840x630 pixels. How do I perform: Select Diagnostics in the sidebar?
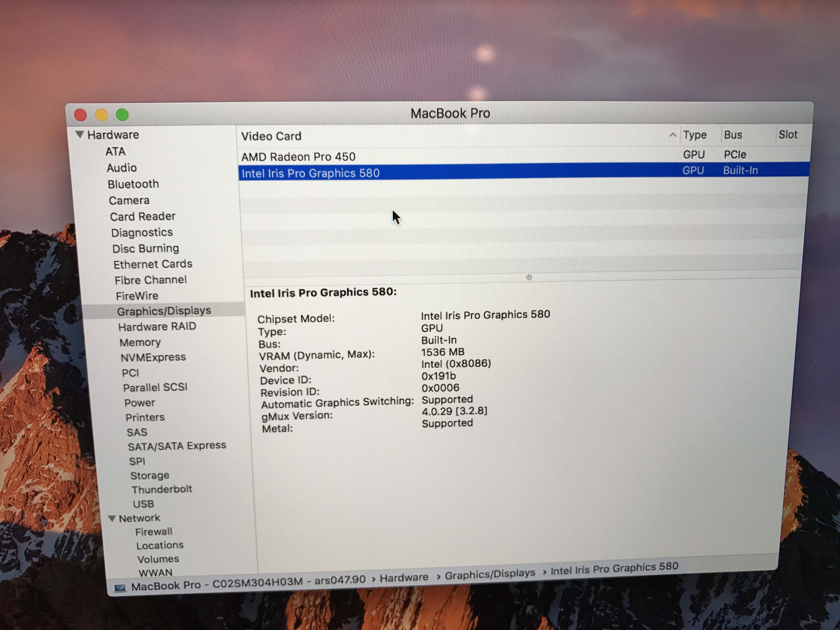(142, 232)
